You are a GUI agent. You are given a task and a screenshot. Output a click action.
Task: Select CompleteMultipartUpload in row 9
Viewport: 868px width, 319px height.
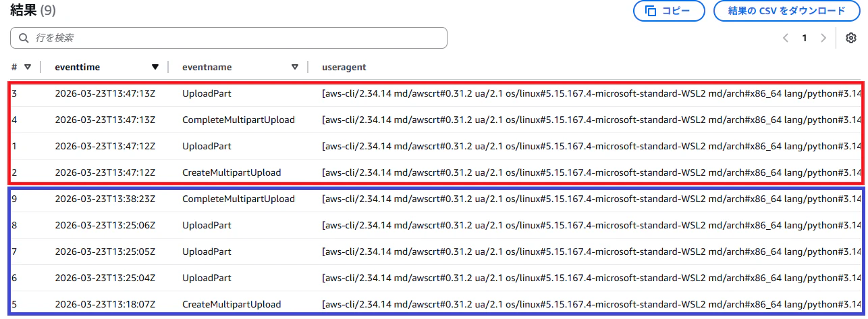[238, 199]
